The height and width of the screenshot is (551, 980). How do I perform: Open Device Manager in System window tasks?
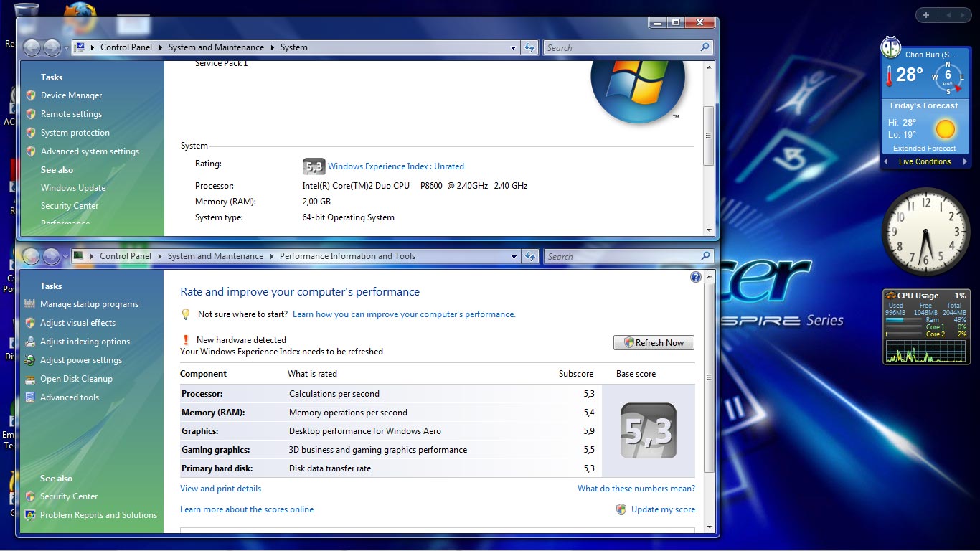click(71, 95)
